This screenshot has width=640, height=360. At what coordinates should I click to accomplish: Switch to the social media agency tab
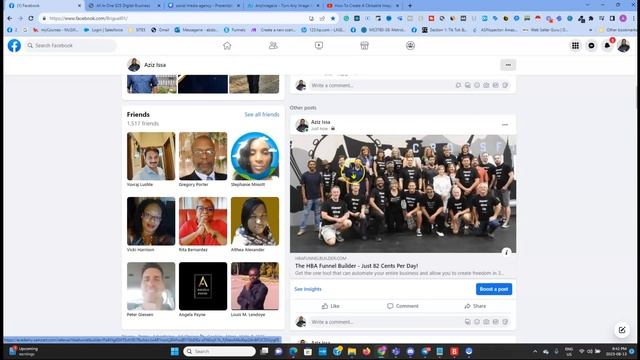click(x=204, y=6)
